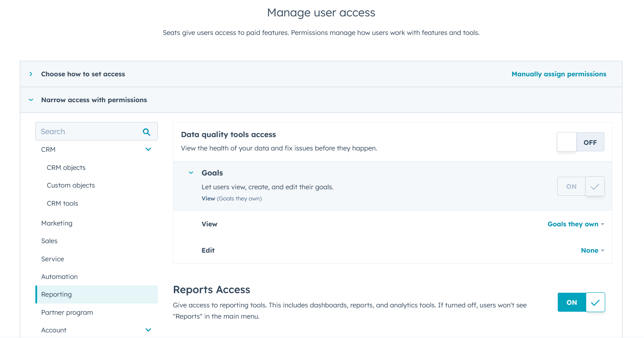This screenshot has width=644, height=338.
Task: Turn off the Reports Access switch
Action: pos(571,302)
